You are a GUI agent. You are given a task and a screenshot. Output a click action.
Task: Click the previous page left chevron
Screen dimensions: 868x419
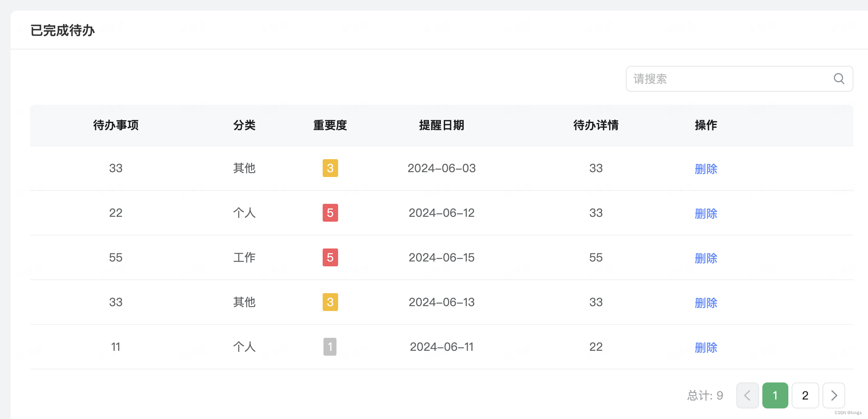(747, 395)
